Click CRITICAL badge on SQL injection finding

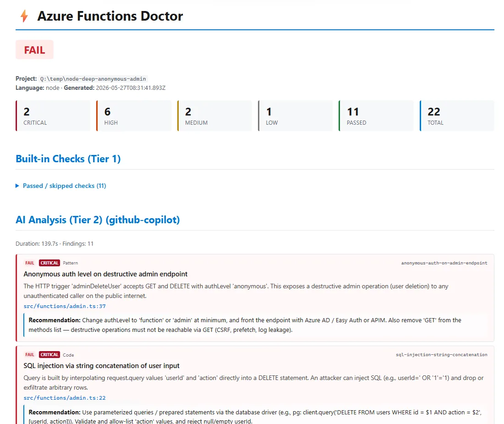(x=49, y=355)
